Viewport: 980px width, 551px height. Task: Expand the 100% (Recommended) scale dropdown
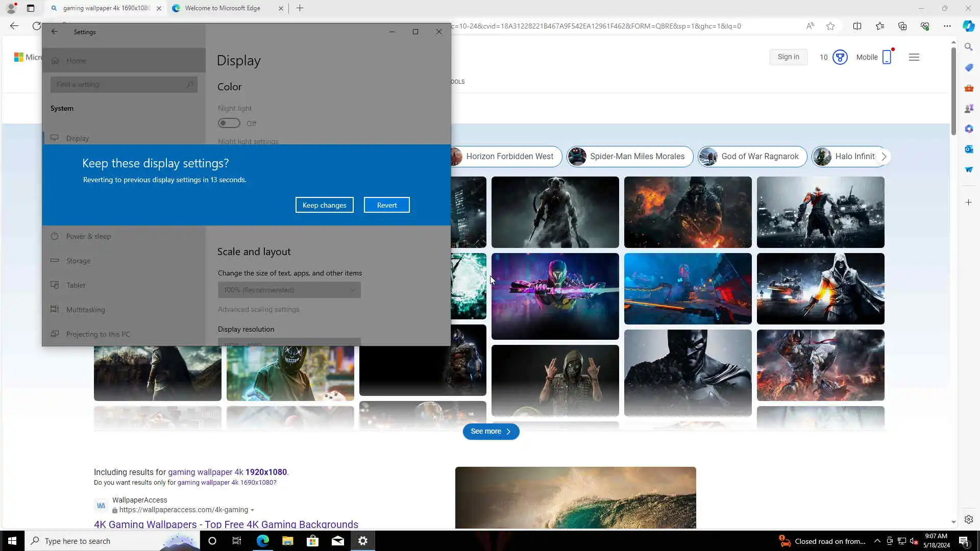289,290
